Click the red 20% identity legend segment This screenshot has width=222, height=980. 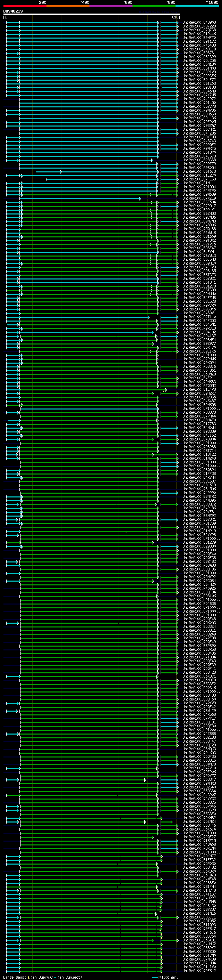25,6
